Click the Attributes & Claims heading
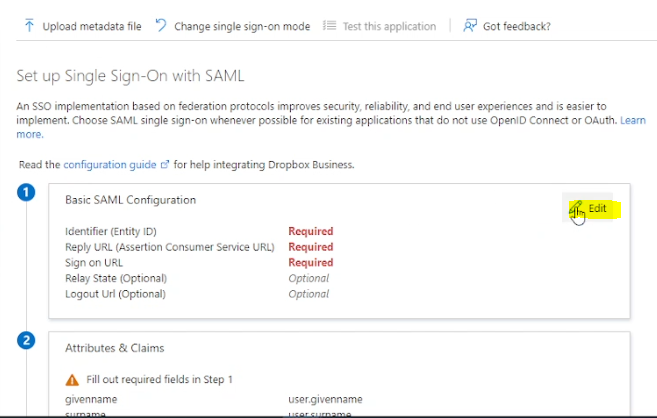Screen dimensions: 657x418 click(x=114, y=348)
